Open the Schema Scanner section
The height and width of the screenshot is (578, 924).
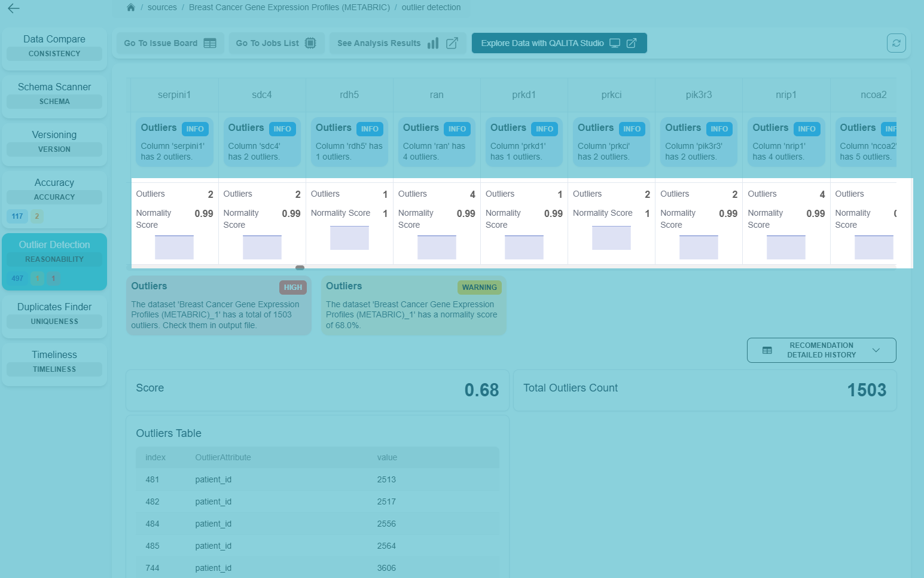[x=54, y=94]
